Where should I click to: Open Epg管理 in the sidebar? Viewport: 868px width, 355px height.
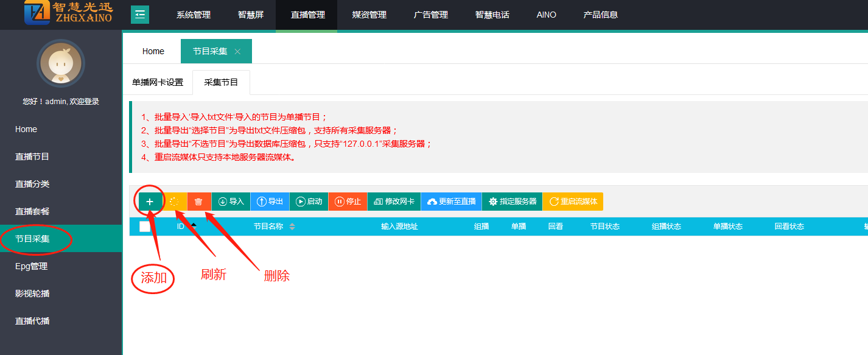pyautogui.click(x=31, y=266)
